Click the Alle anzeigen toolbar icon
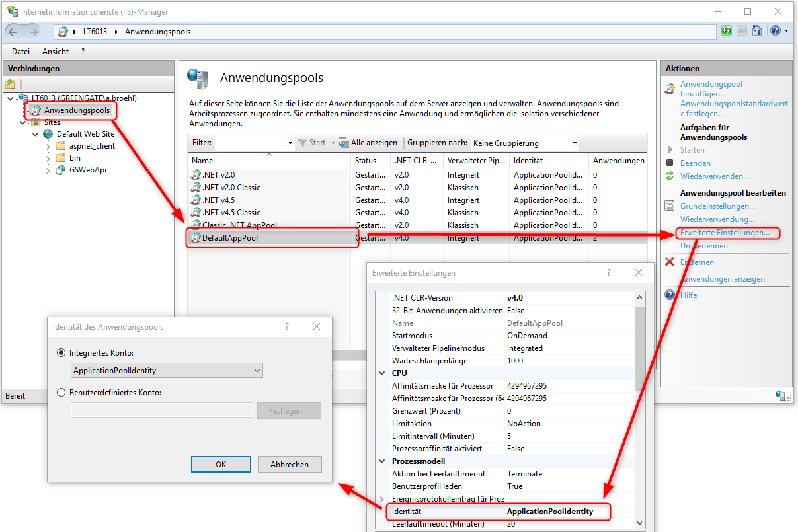Screen dimensions: 798x532 click(x=344, y=143)
